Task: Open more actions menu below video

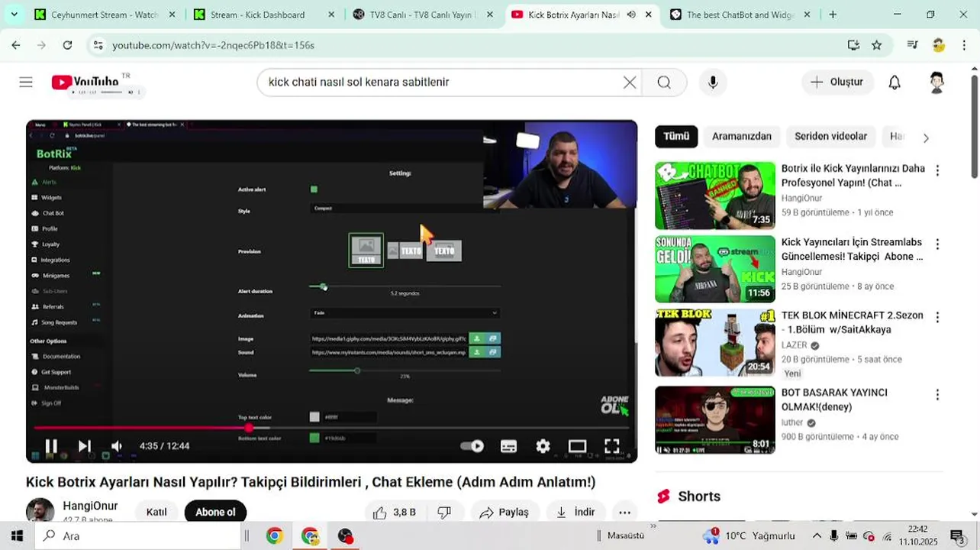Action: pyautogui.click(x=624, y=512)
